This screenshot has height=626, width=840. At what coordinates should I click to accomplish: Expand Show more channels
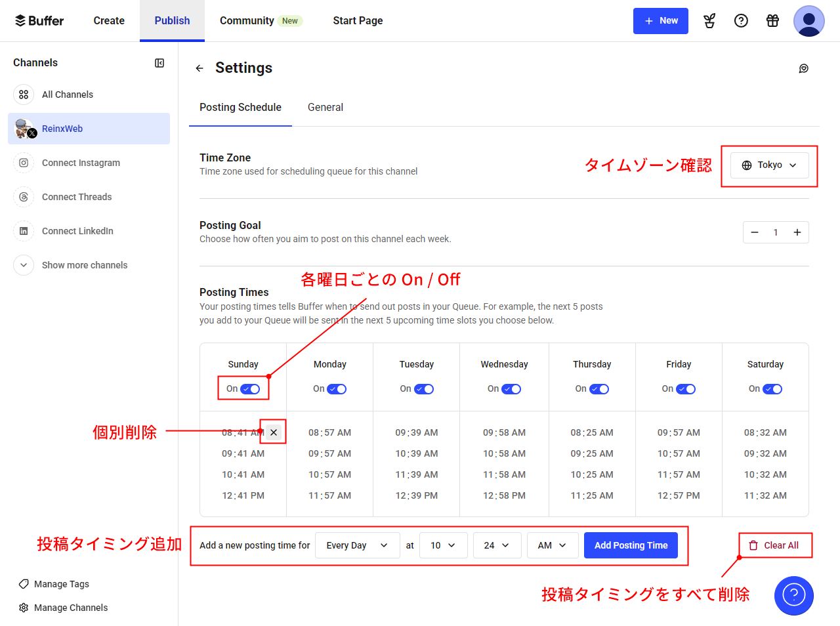coord(85,265)
